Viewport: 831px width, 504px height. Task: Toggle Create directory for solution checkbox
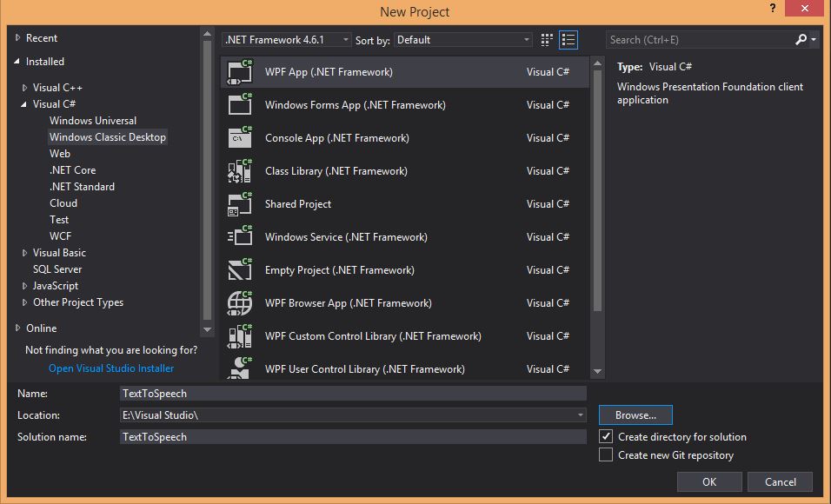(x=606, y=437)
